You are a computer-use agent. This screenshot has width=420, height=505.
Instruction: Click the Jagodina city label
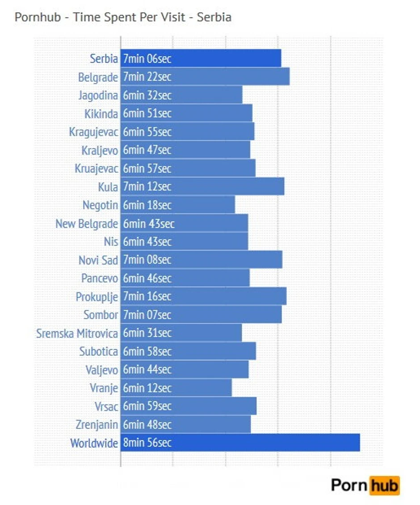tap(98, 95)
